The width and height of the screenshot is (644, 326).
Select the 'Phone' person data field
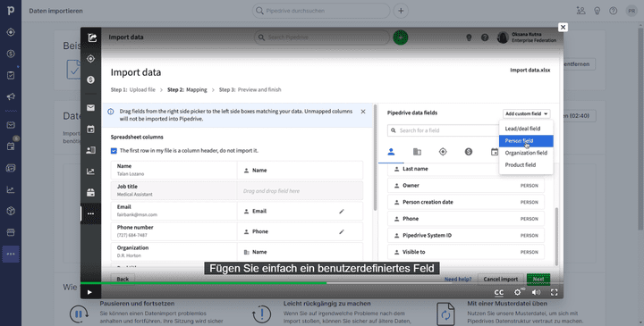point(466,219)
